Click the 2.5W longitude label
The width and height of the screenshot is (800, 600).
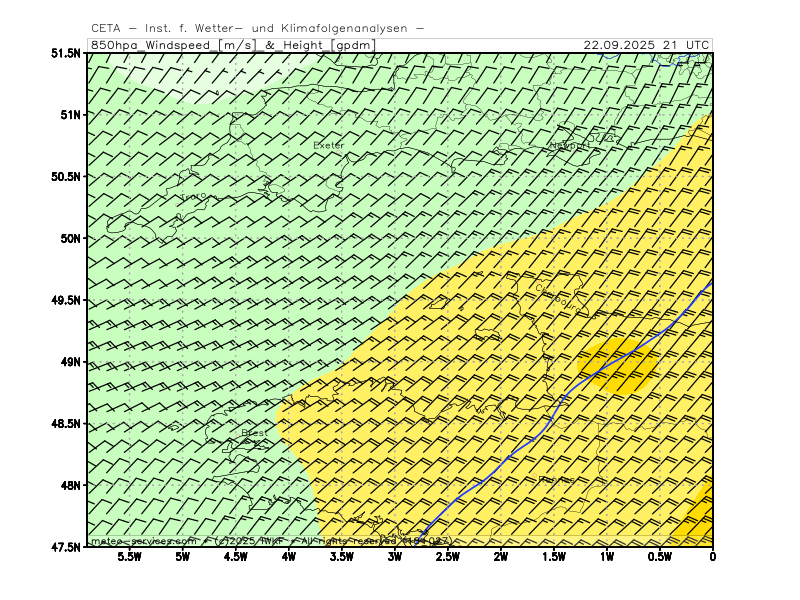click(448, 557)
